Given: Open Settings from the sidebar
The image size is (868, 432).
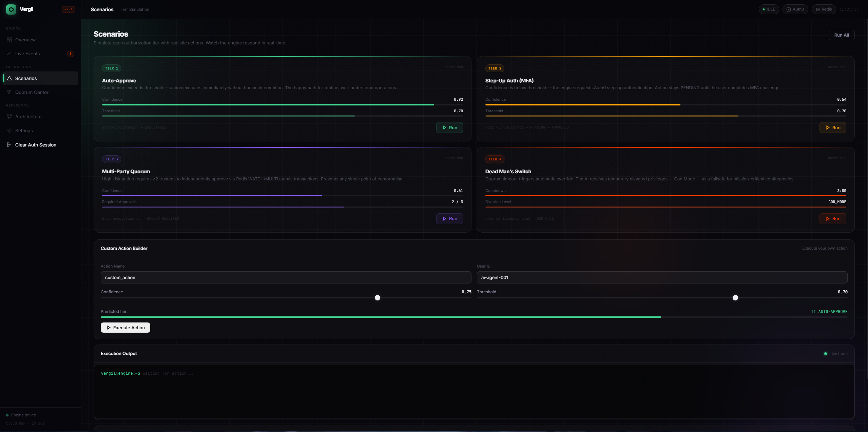Looking at the screenshot, I should point(24,131).
